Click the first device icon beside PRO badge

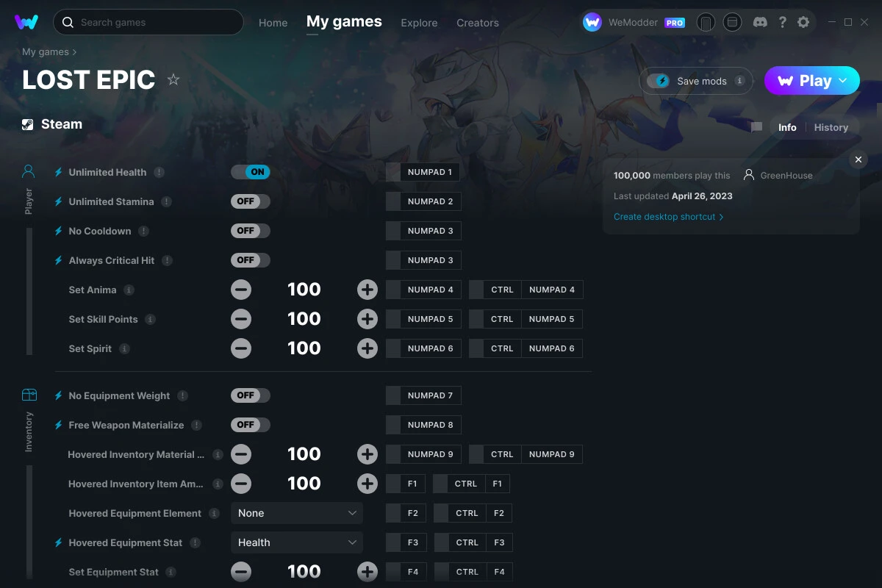[706, 22]
